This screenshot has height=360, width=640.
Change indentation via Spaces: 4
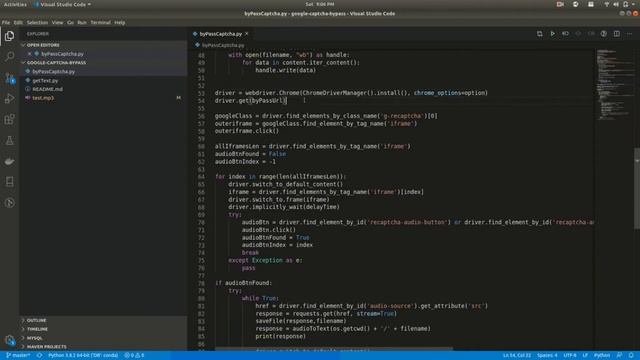click(547, 356)
